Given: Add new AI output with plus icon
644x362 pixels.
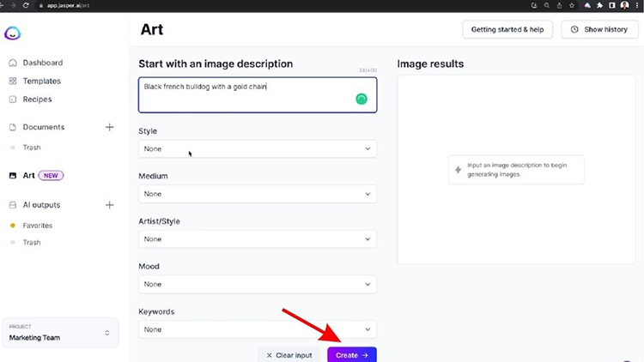Looking at the screenshot, I should point(109,205).
